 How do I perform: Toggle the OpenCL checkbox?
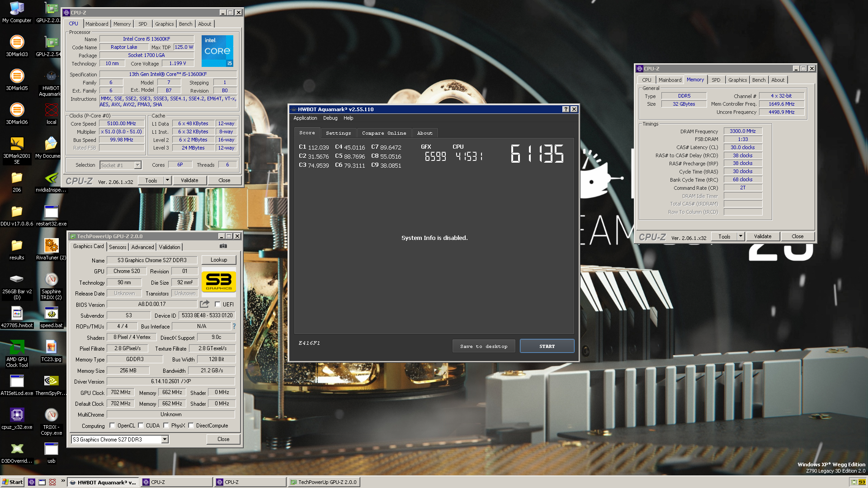(112, 426)
